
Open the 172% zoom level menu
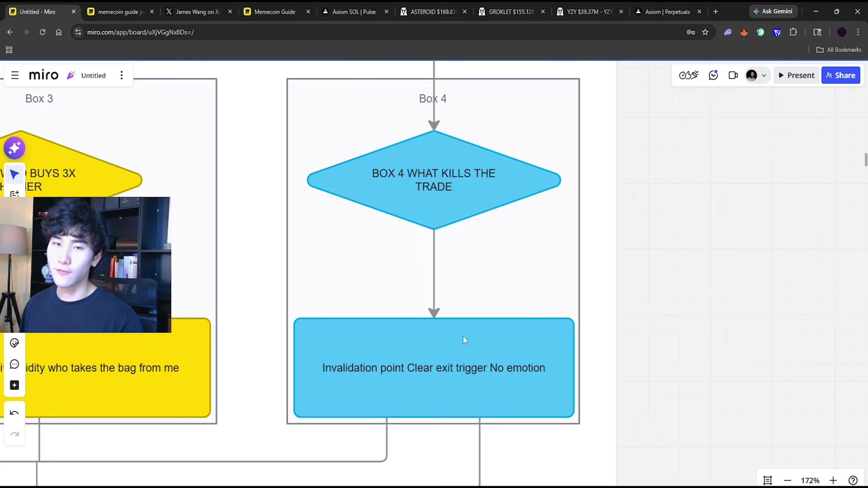tap(810, 480)
